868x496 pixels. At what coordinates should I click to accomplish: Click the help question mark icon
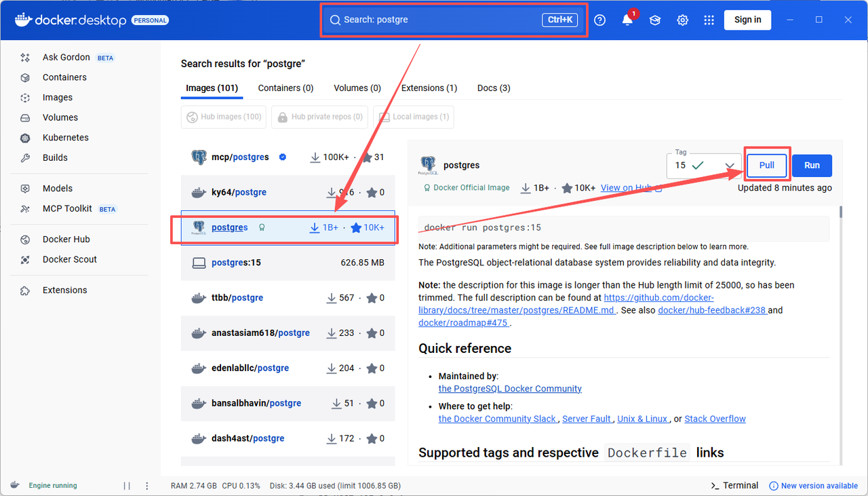coord(599,20)
